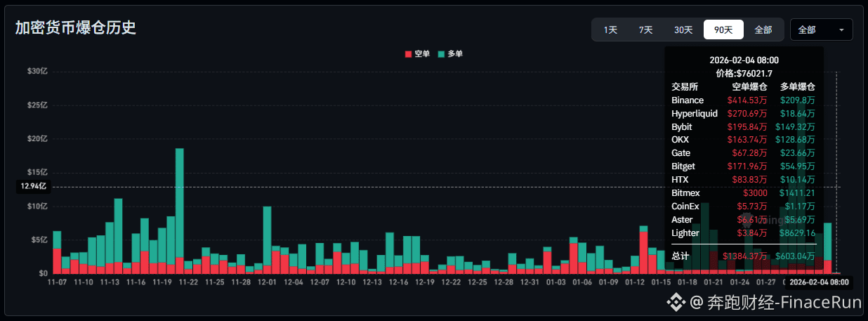Image resolution: width=868 pixels, height=321 pixels.
Task: Click the $20亿 y-axis label
Action: (37, 138)
